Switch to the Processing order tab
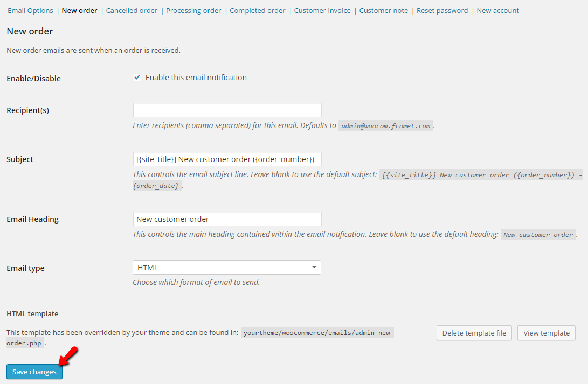This screenshot has width=588, height=384. coord(193,10)
